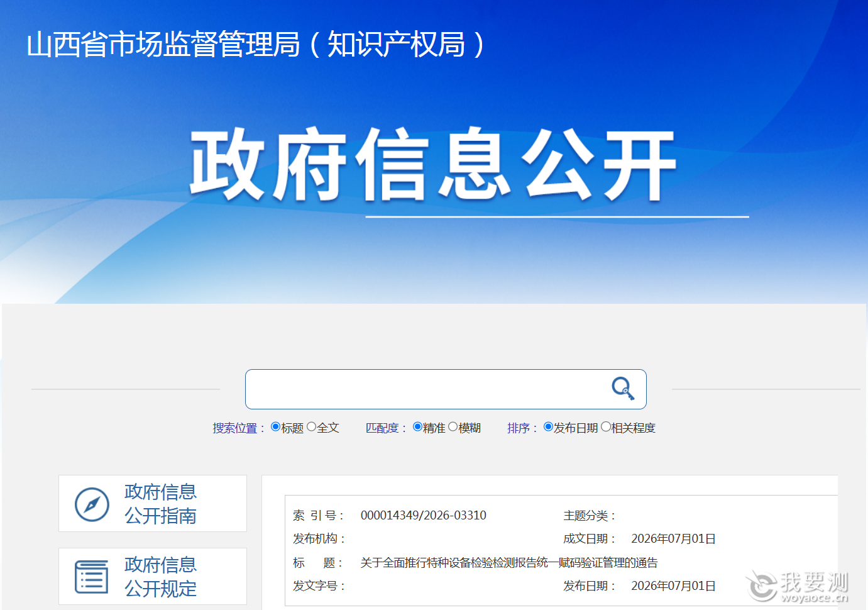Screen dimensions: 868x610
Task: Click the 发文字号 field label
Action: pyautogui.click(x=319, y=586)
